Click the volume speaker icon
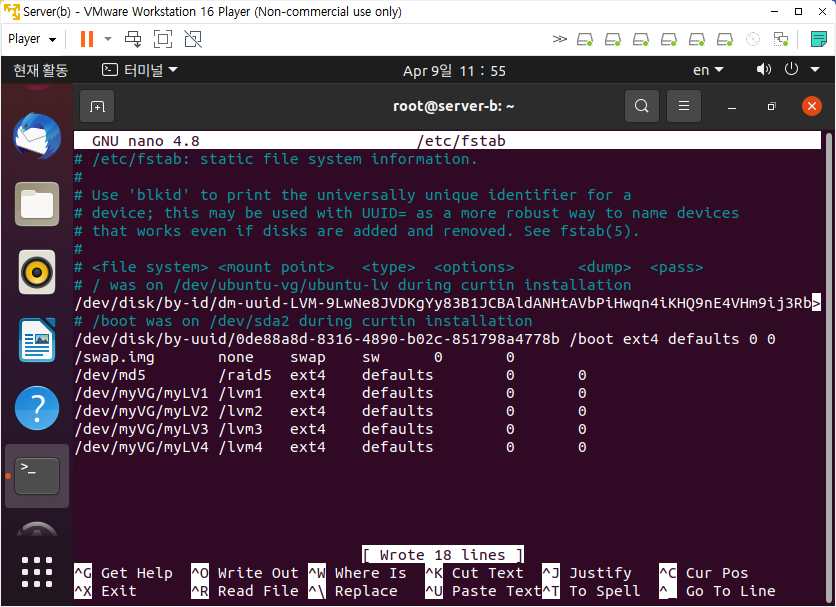This screenshot has height=607, width=836. pos(763,69)
